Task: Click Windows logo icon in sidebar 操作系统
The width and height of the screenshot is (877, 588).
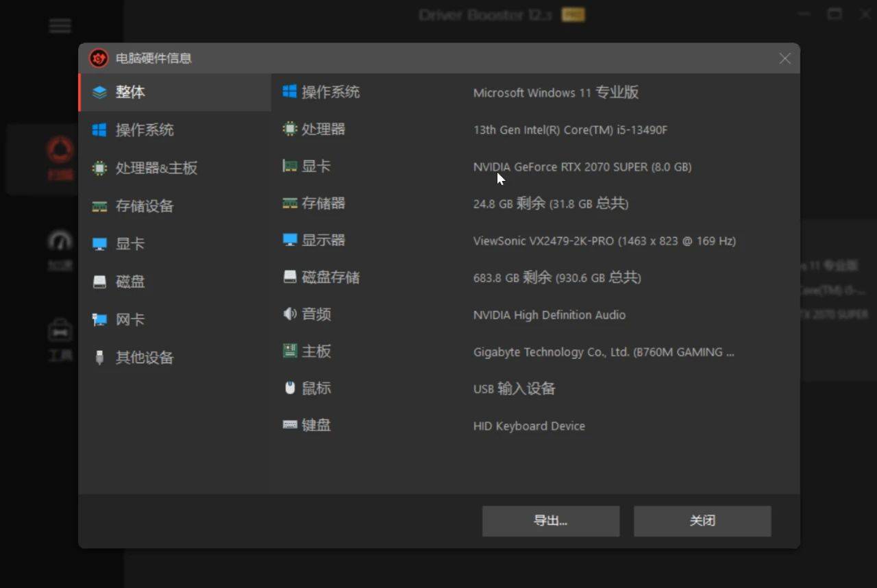Action: tap(99, 130)
